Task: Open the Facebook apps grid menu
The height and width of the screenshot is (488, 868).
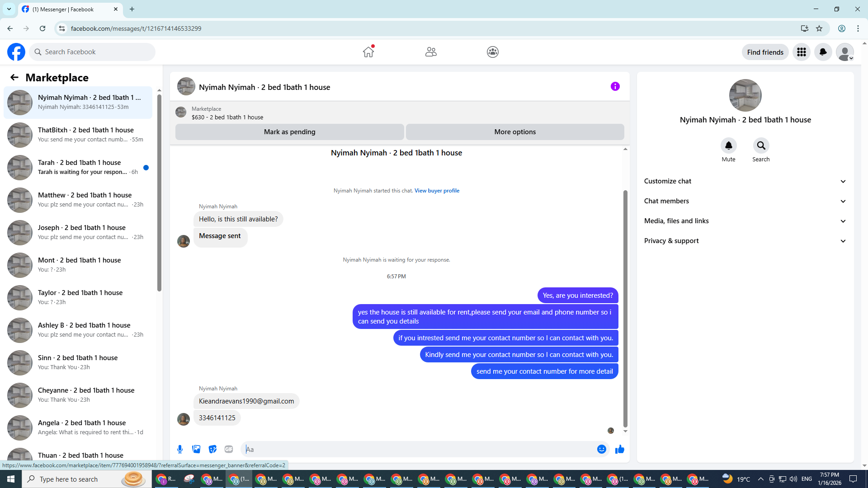Action: [x=801, y=52]
